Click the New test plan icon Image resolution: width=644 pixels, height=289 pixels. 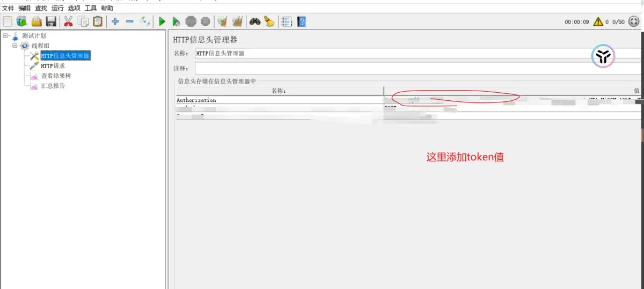coord(8,21)
